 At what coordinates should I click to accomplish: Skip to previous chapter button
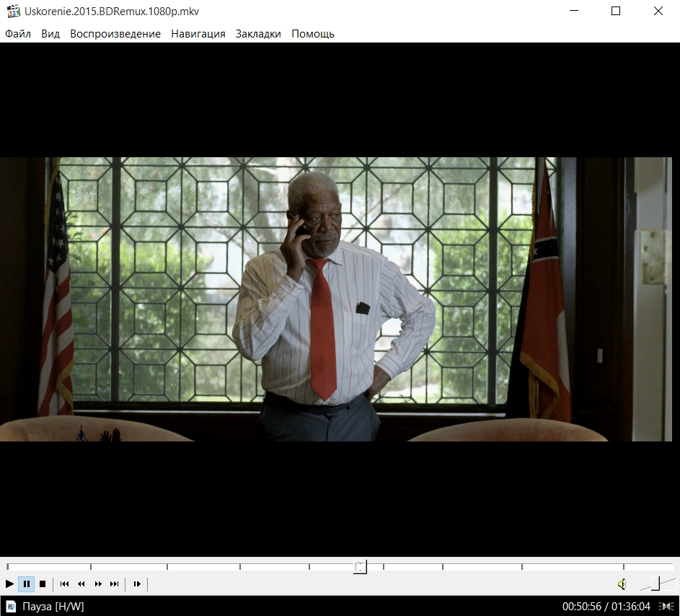[65, 584]
